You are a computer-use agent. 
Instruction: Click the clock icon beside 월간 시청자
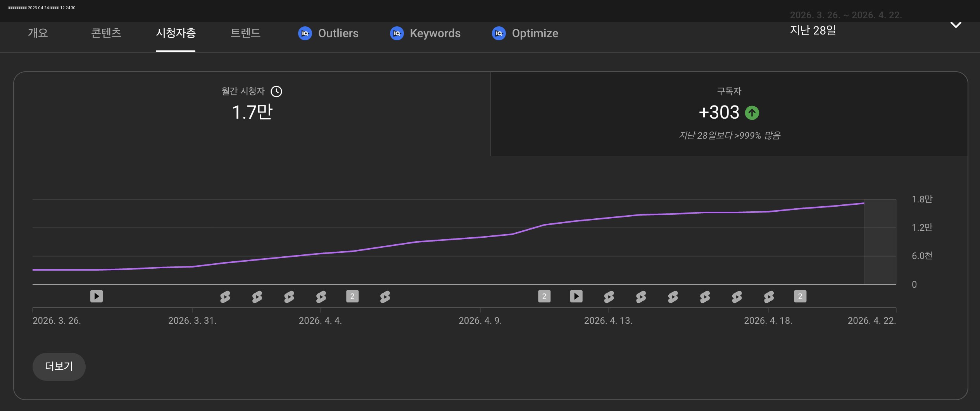tap(276, 92)
